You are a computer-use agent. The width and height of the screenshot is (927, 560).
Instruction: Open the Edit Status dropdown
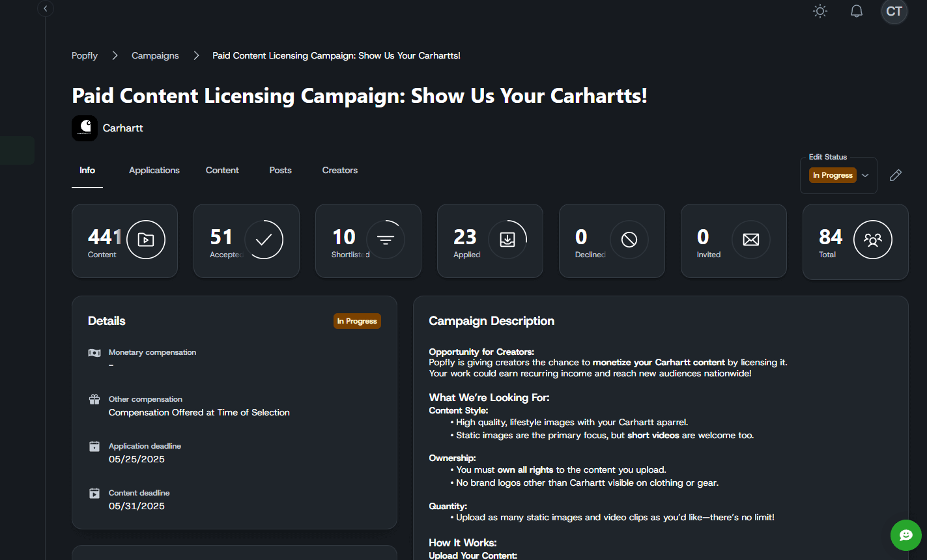point(838,175)
